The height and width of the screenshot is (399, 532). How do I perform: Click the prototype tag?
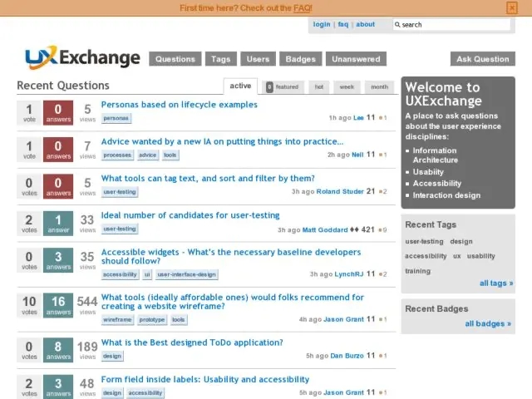click(152, 319)
